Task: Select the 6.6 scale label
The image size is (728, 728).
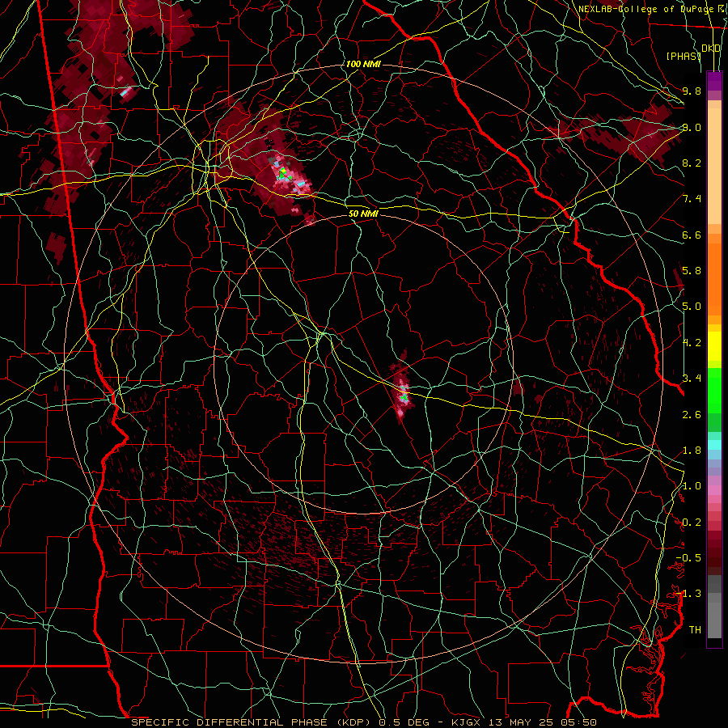Action: coord(692,235)
